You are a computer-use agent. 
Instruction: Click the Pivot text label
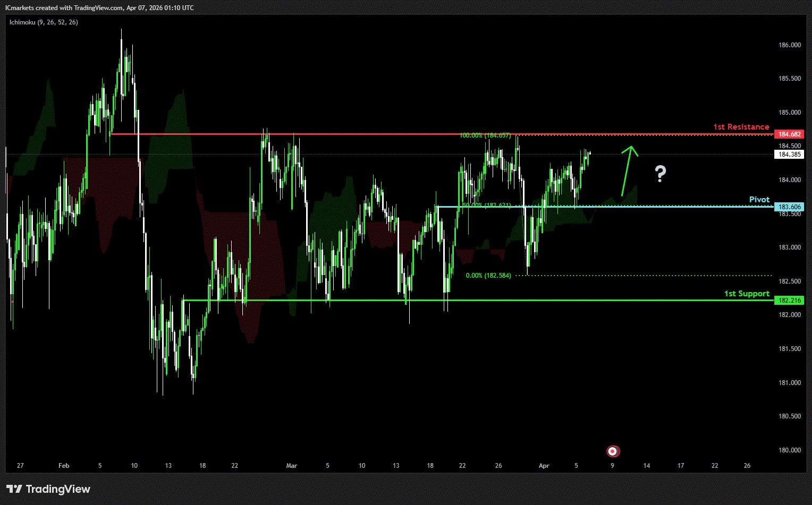[759, 200]
